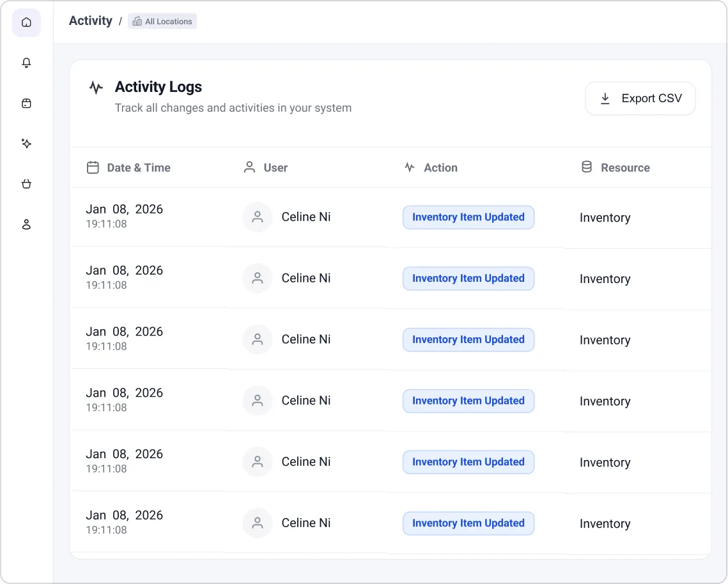Click the Export CSV button
This screenshot has height=584, width=728.
[x=640, y=98]
